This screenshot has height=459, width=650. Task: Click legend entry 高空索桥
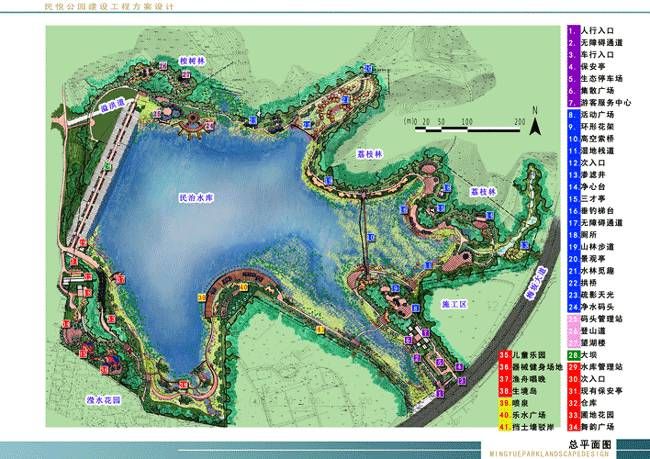tap(592, 139)
